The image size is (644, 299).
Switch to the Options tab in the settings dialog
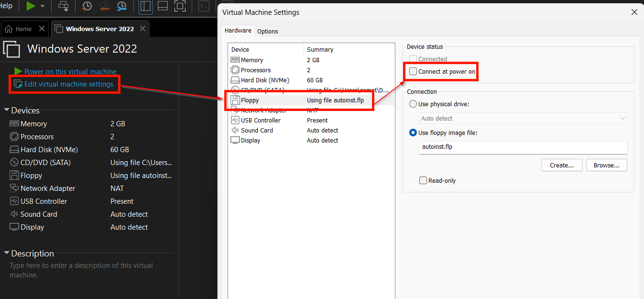click(267, 31)
